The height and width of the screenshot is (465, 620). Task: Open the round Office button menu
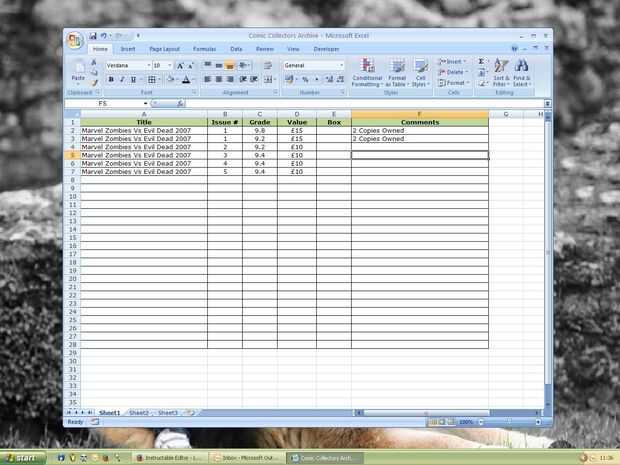(x=75, y=40)
